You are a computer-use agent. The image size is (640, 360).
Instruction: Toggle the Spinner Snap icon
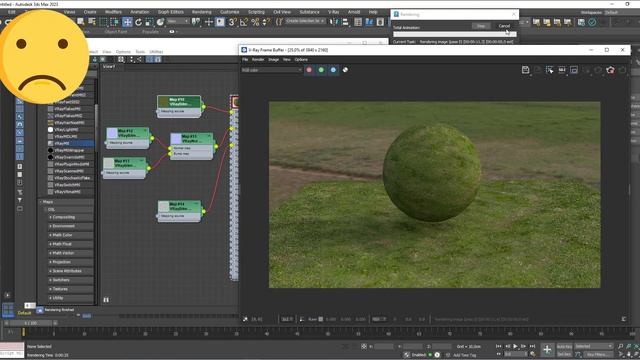[x=266, y=22]
